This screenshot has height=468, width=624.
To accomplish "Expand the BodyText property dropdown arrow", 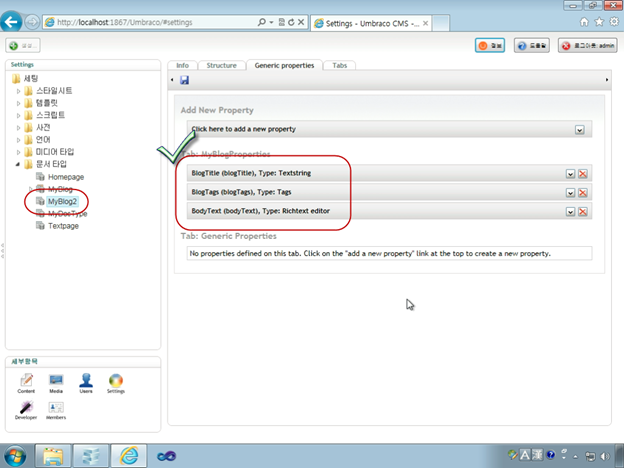I will click(x=570, y=211).
